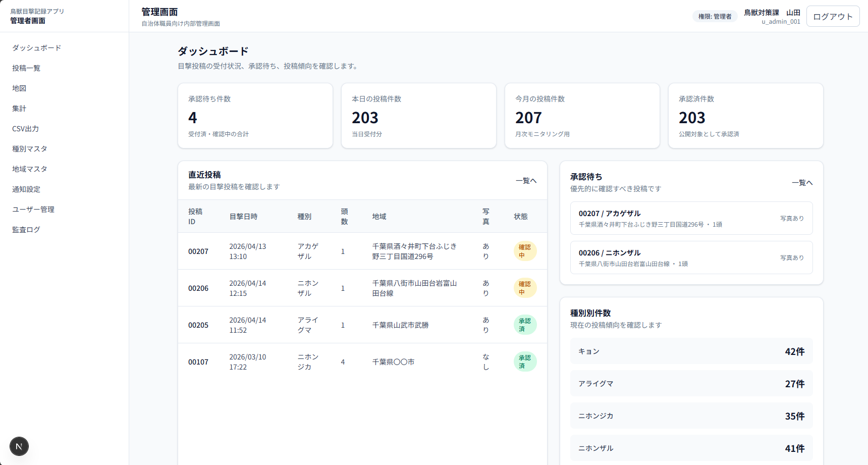Navigate to 地域マスタ

click(x=30, y=169)
